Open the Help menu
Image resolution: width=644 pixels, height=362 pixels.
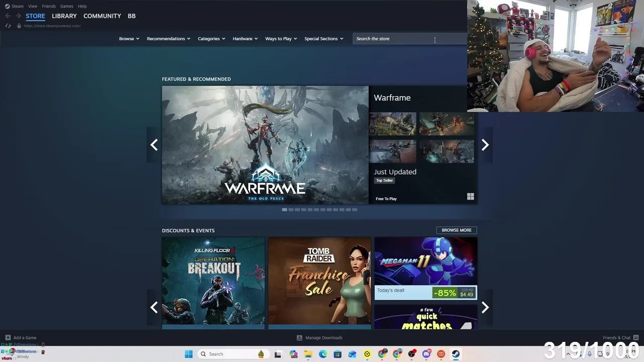click(83, 6)
